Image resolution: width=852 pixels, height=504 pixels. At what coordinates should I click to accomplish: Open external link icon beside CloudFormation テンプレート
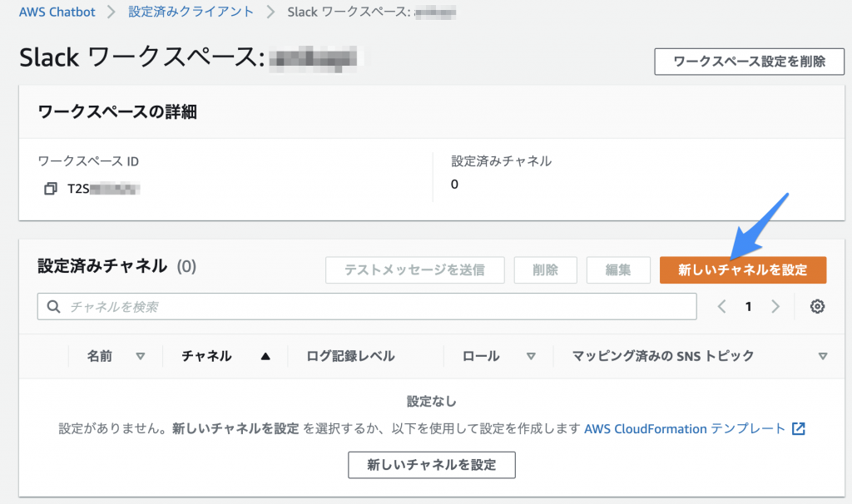[x=798, y=428]
